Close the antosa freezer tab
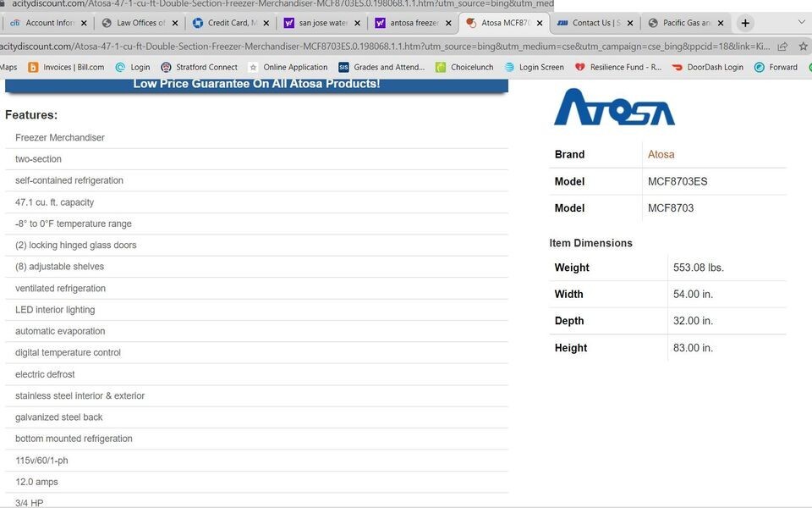 (x=448, y=23)
